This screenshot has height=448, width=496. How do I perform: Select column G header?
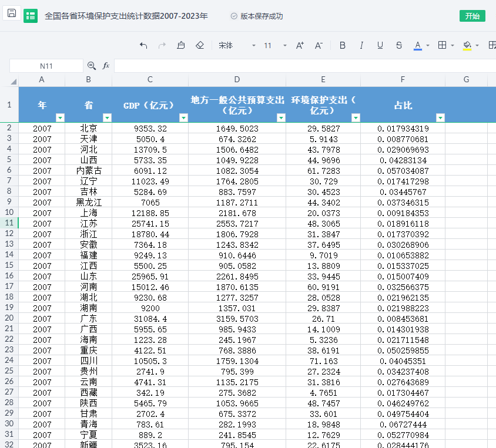(x=466, y=80)
